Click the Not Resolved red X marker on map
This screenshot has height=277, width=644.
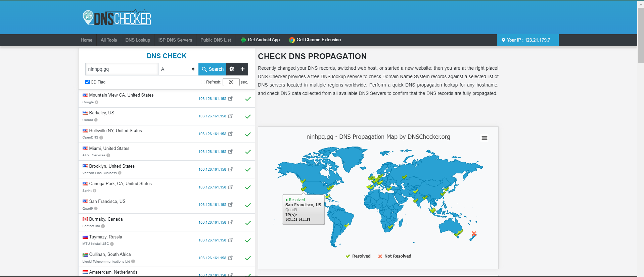click(474, 234)
